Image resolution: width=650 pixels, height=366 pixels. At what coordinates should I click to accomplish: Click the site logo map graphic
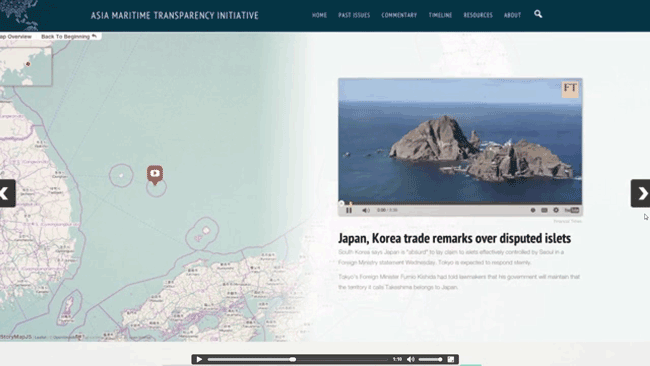click(x=20, y=15)
